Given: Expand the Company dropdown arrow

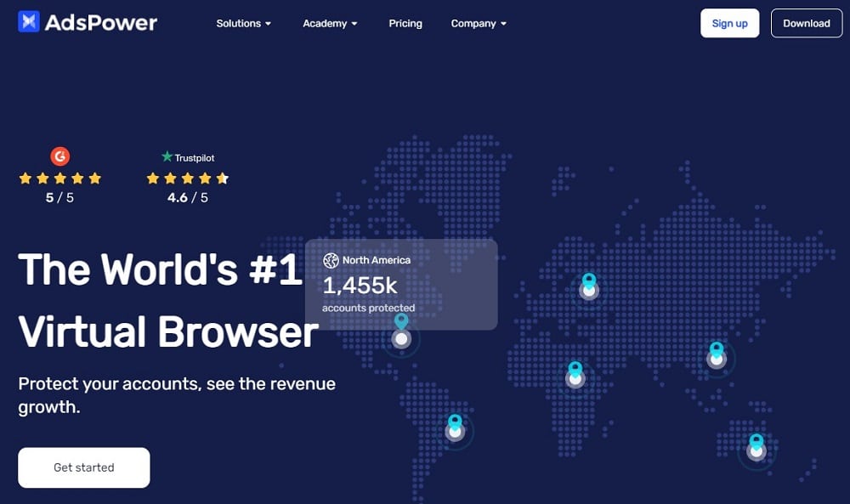Looking at the screenshot, I should 503,24.
